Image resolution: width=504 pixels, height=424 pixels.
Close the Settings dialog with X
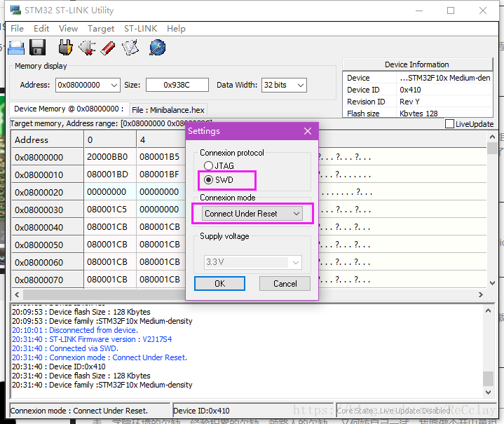click(x=308, y=131)
